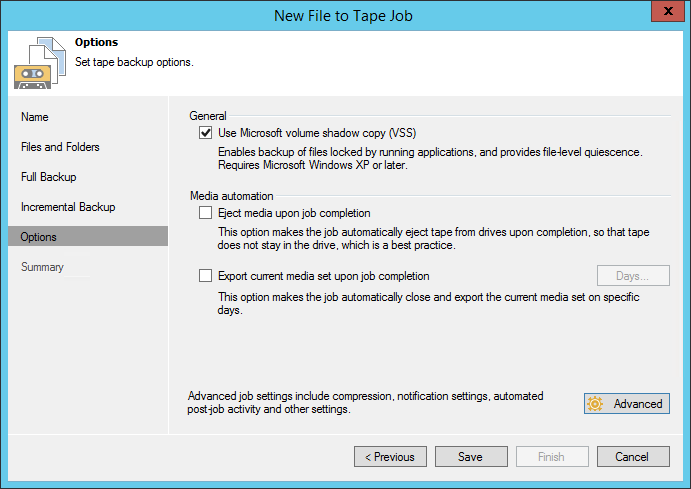691x489 pixels.
Task: Go back with the Previous button
Action: (x=390, y=457)
